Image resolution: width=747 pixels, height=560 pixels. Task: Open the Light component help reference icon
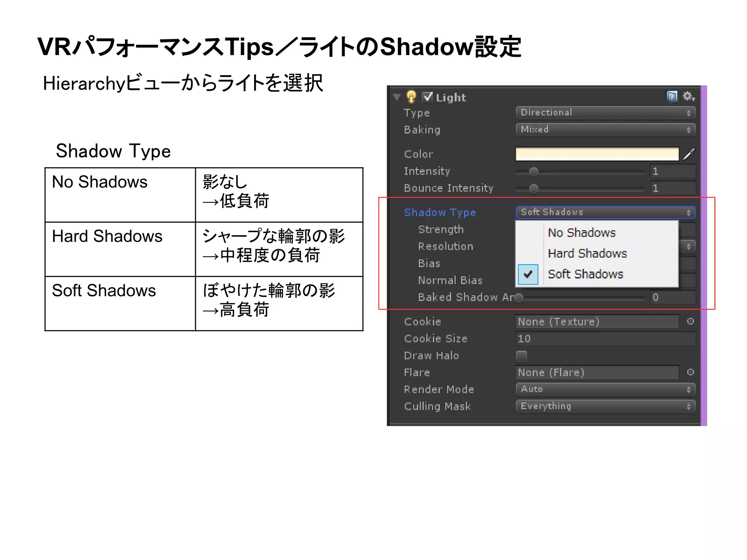click(671, 96)
